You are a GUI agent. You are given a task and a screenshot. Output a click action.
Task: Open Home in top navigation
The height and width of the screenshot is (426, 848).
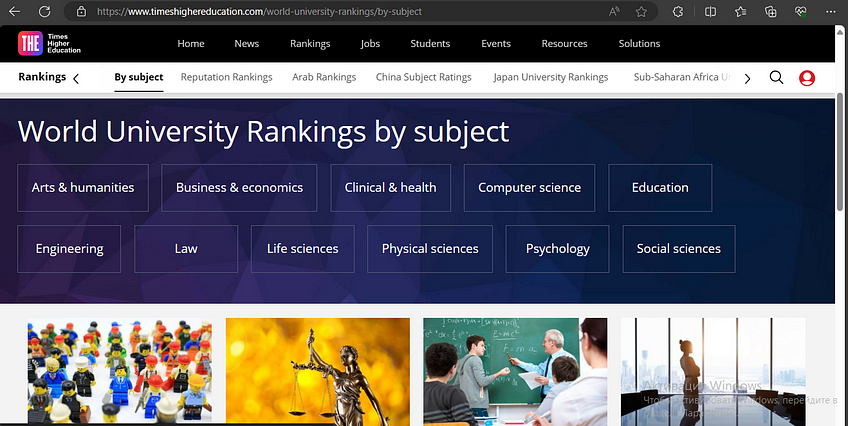[x=191, y=44]
